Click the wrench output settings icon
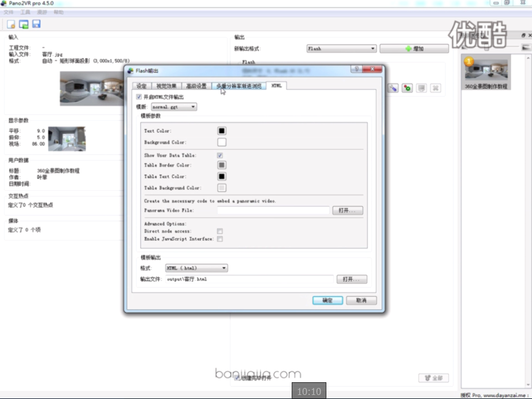Image resolution: width=532 pixels, height=399 pixels. [393, 88]
